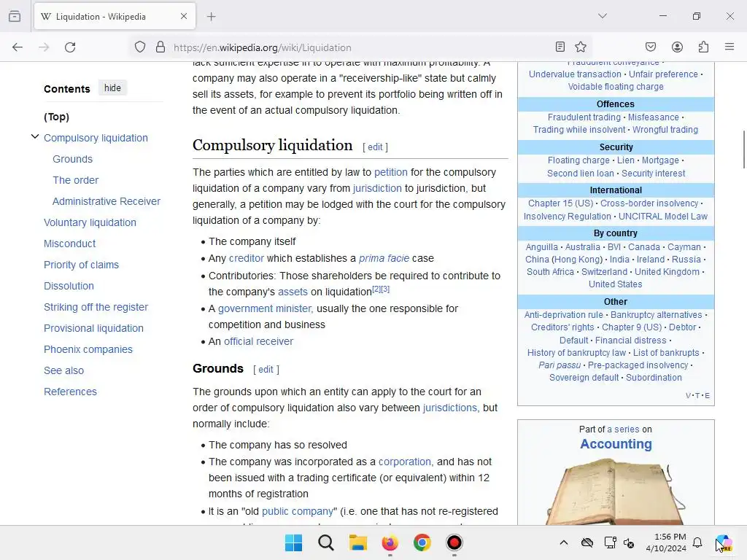Hide the Contents sidebar
747x560 pixels.
(112, 88)
